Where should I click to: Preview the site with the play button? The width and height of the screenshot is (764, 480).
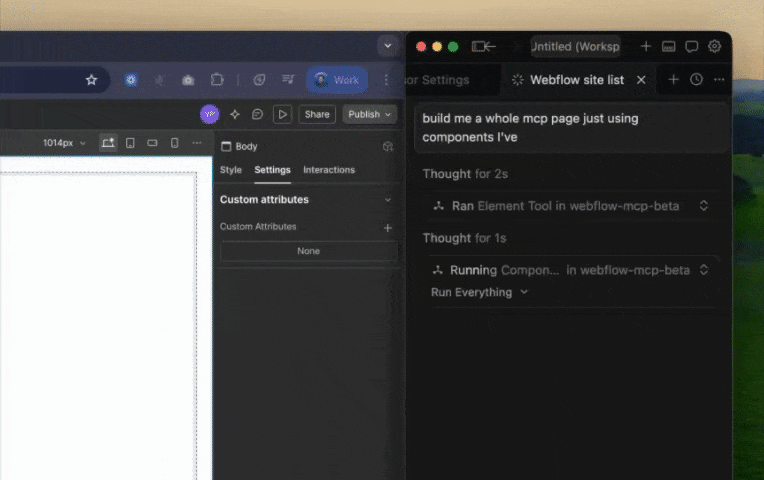[282, 115]
